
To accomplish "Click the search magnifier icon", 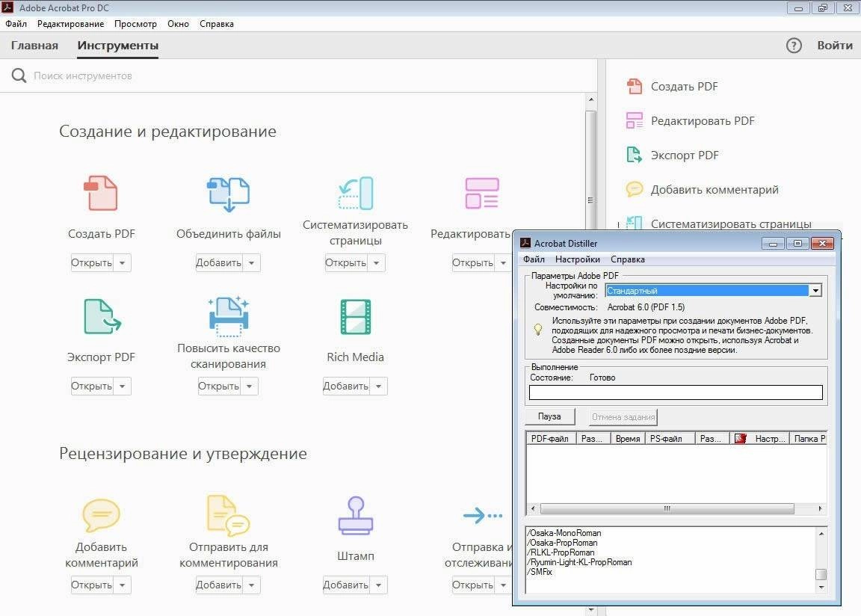I will coord(19,76).
